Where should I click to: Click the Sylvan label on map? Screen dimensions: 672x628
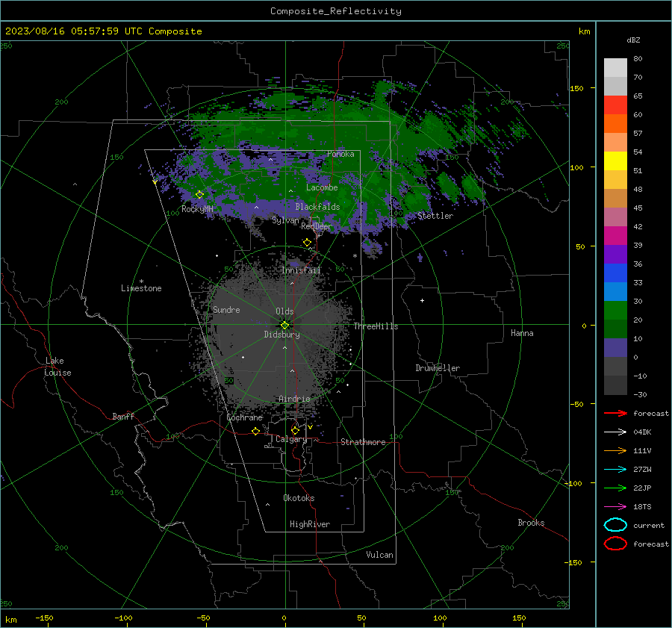285,220
